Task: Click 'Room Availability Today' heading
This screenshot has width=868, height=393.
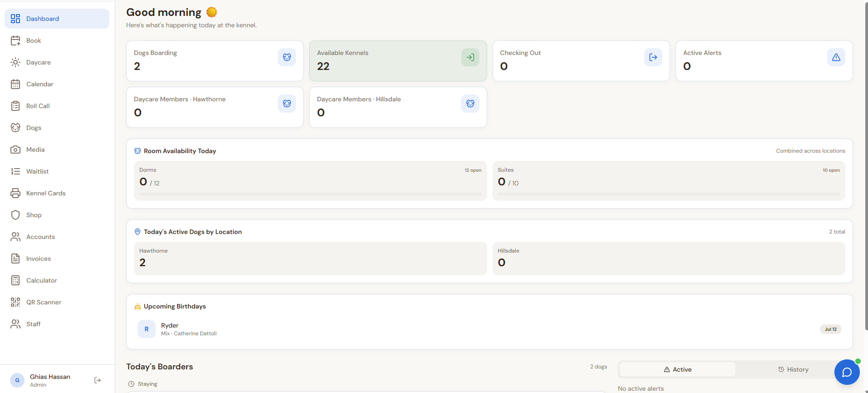Action: tap(180, 151)
